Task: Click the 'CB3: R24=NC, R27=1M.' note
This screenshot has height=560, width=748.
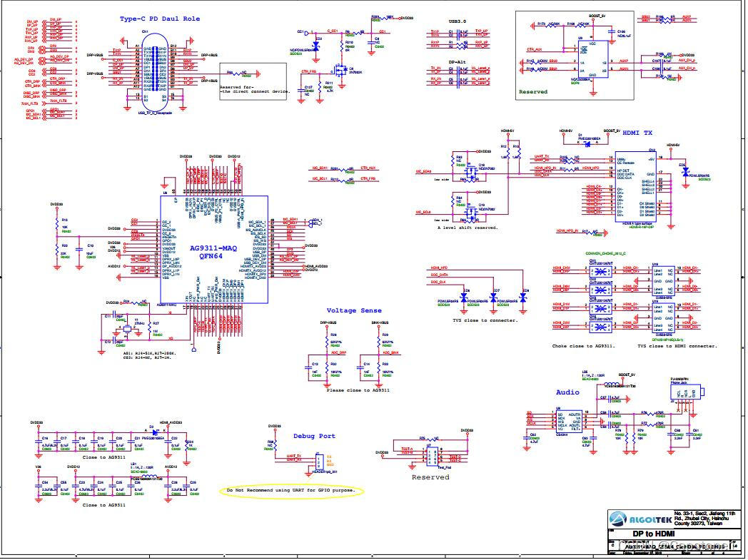Action: (x=146, y=357)
